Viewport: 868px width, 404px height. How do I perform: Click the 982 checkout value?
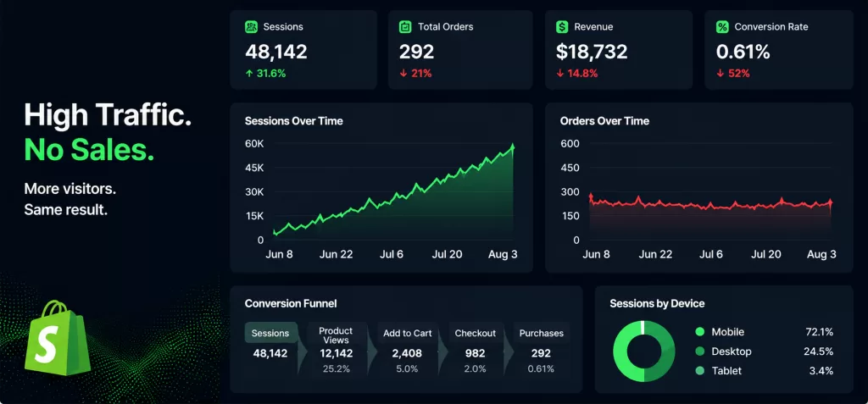pos(475,353)
